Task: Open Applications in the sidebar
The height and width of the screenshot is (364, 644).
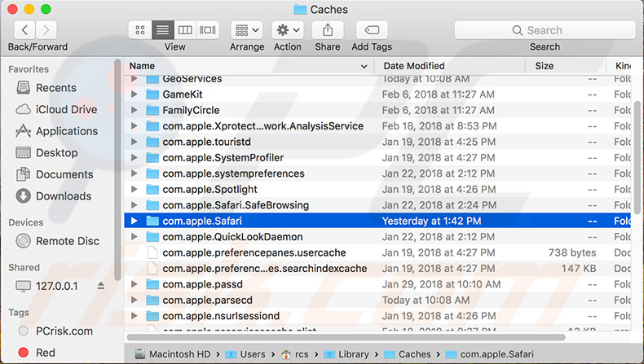Action: click(x=57, y=131)
